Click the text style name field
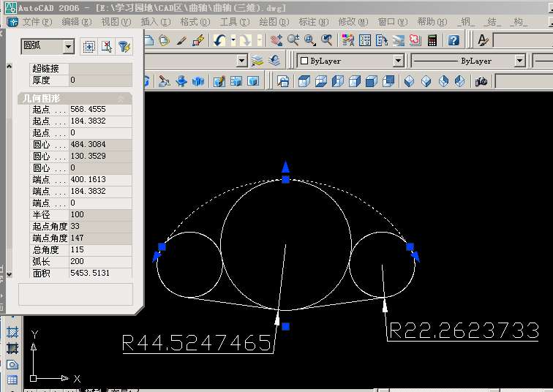This screenshot has width=553, height=392. coord(523,40)
